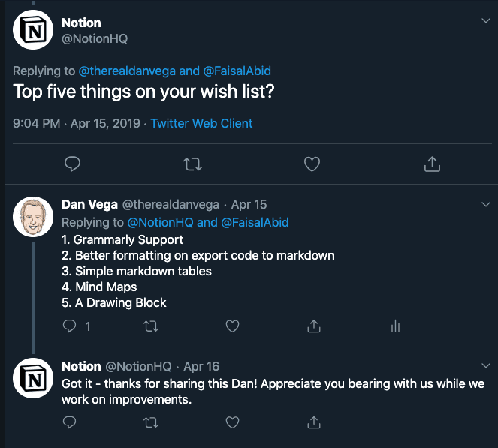Screen dimensions: 498x448
Task: Expand more options on Dan Vega's tweet
Action: click(x=485, y=203)
